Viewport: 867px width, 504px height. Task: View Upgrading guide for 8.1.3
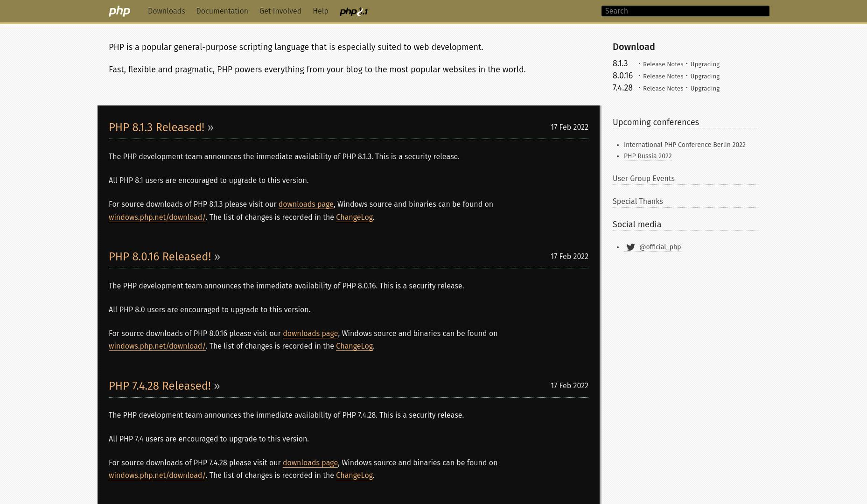(705, 64)
